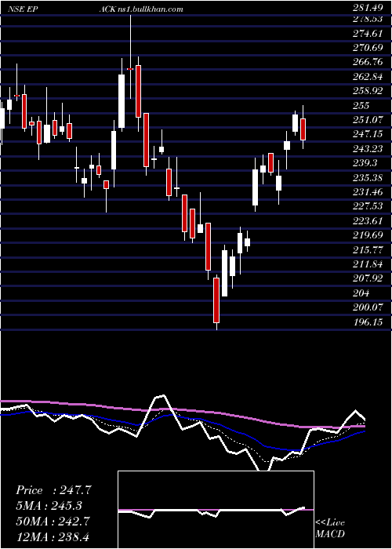Image resolution: width=392 pixels, height=549 pixels.
Task: Click the Live MACD label
Action: coord(330,528)
